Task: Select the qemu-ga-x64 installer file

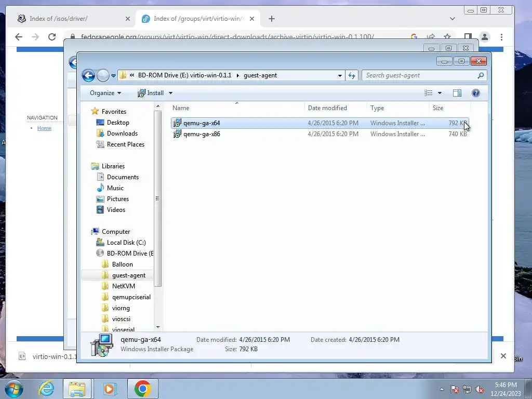Action: [x=320, y=123]
